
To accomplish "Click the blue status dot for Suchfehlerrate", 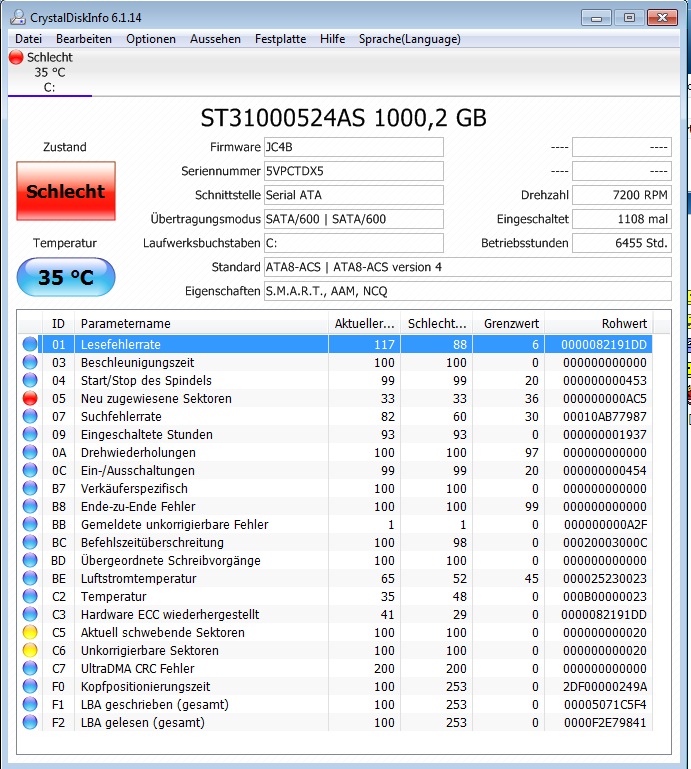I will point(30,416).
